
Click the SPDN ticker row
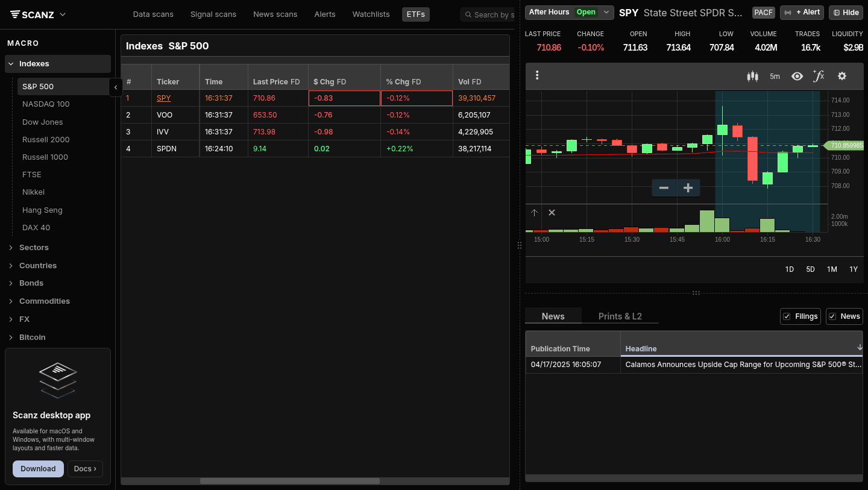point(315,149)
